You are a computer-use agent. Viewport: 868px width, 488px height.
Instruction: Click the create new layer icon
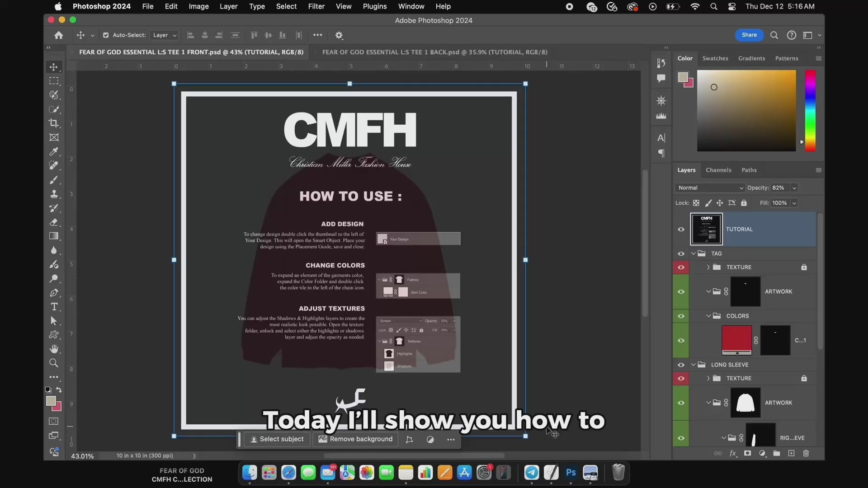(791, 453)
